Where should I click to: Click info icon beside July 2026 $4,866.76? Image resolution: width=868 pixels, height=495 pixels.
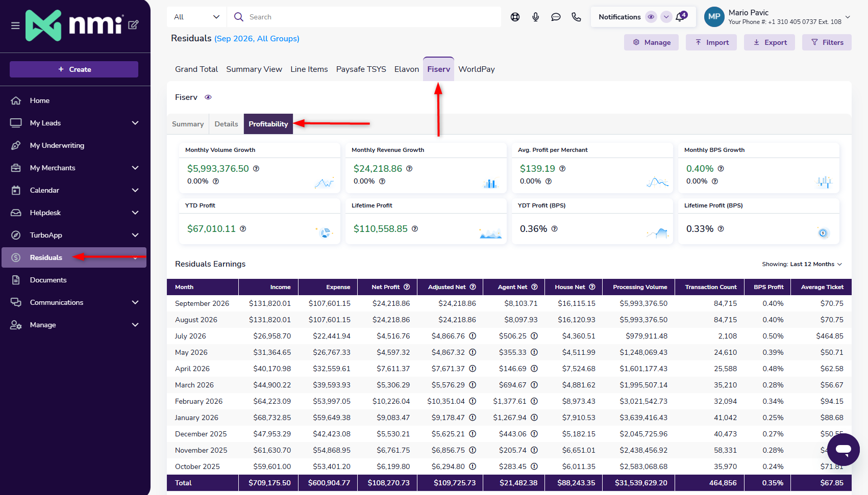point(473,336)
